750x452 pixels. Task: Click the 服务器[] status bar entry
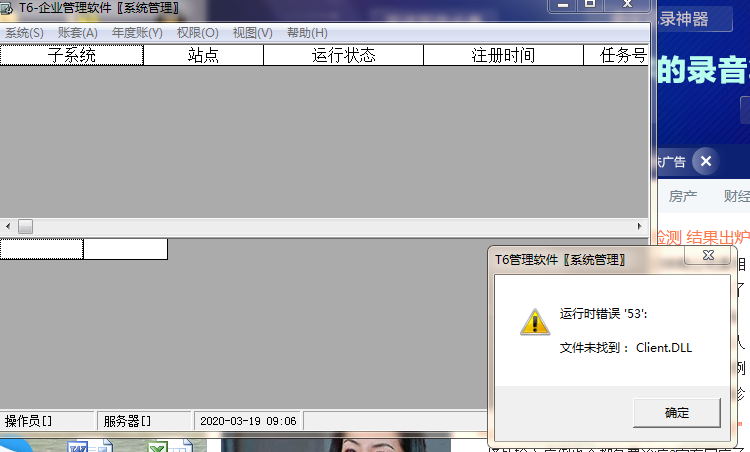click(x=144, y=421)
